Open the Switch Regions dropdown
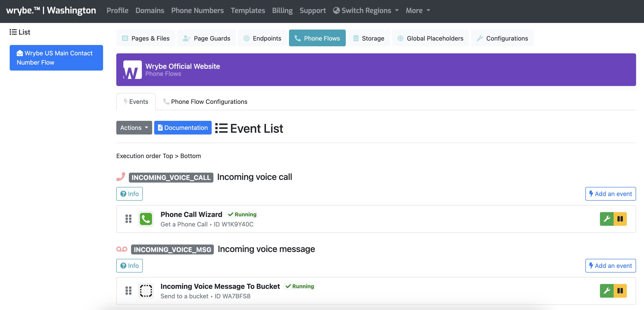The width and height of the screenshot is (644, 310). coord(366,11)
